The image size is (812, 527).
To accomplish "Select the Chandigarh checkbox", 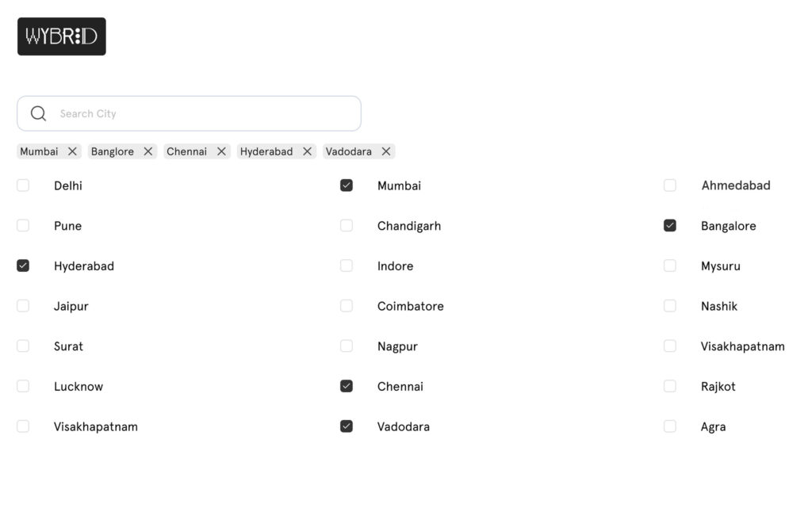I will (x=347, y=226).
